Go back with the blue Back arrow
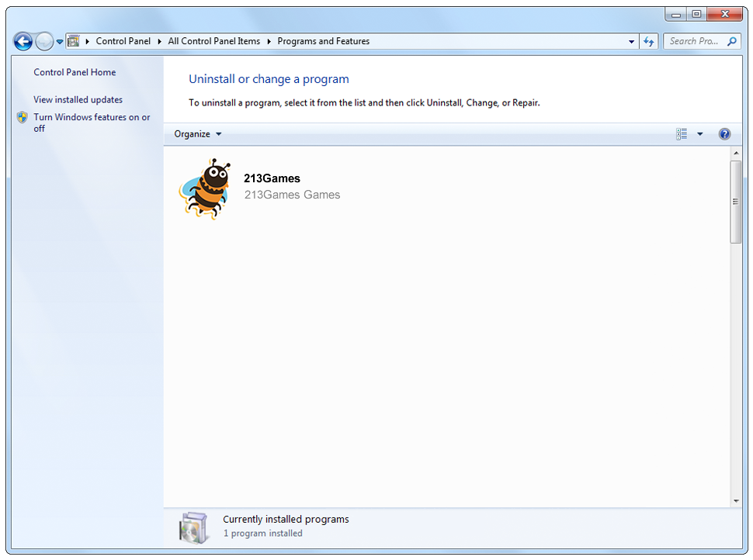This screenshot has width=753, height=560. [x=23, y=41]
